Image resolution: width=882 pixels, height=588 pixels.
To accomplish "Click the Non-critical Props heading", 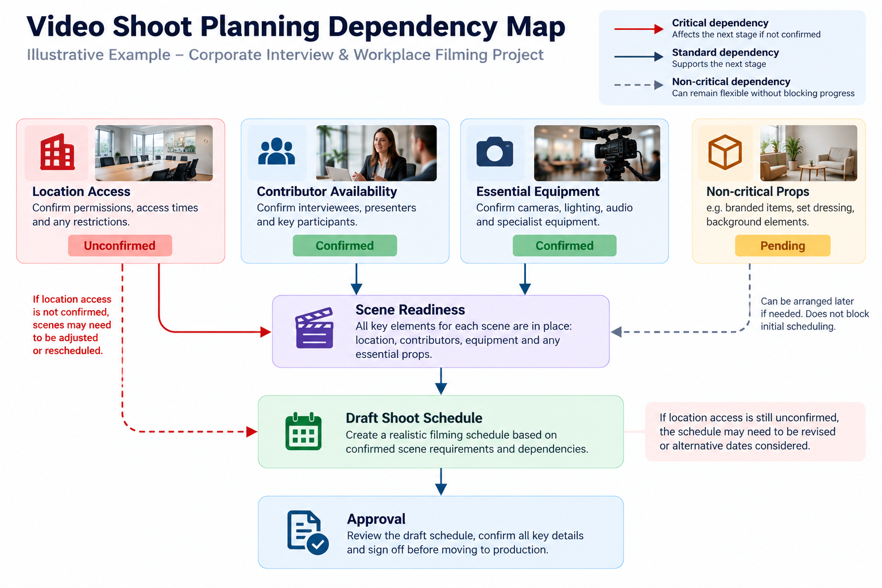I will (x=757, y=192).
